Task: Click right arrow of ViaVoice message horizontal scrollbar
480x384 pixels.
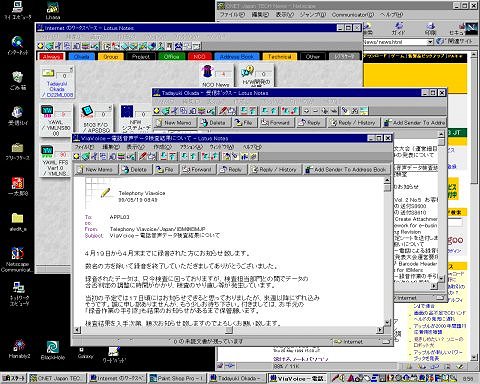Action: [x=380, y=330]
